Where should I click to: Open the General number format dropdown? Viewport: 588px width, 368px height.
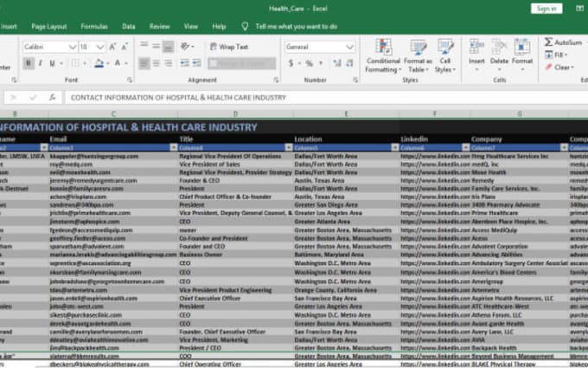pos(349,47)
